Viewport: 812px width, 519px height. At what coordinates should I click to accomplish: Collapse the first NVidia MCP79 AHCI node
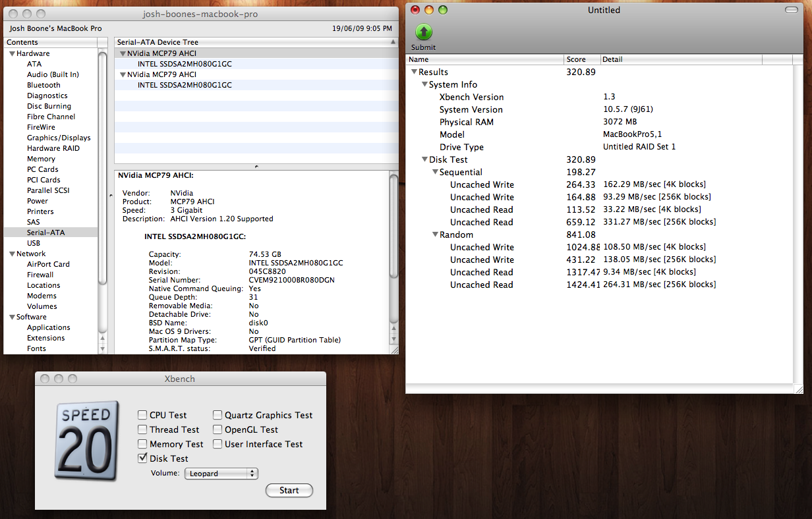[x=123, y=53]
